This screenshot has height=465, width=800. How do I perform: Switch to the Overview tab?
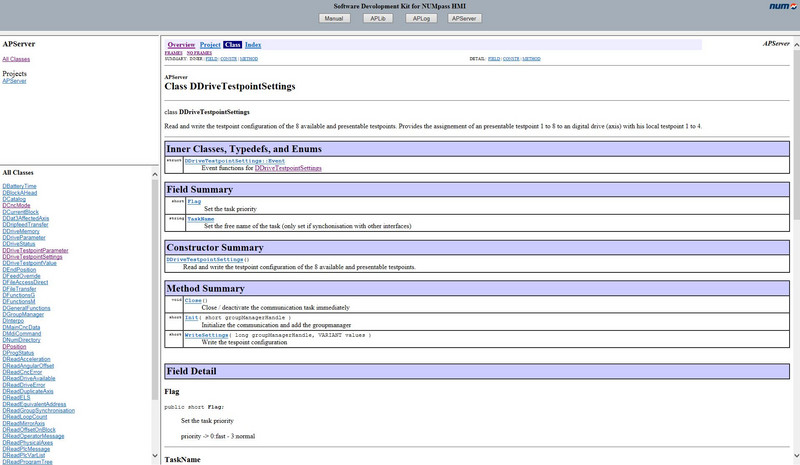tap(181, 45)
